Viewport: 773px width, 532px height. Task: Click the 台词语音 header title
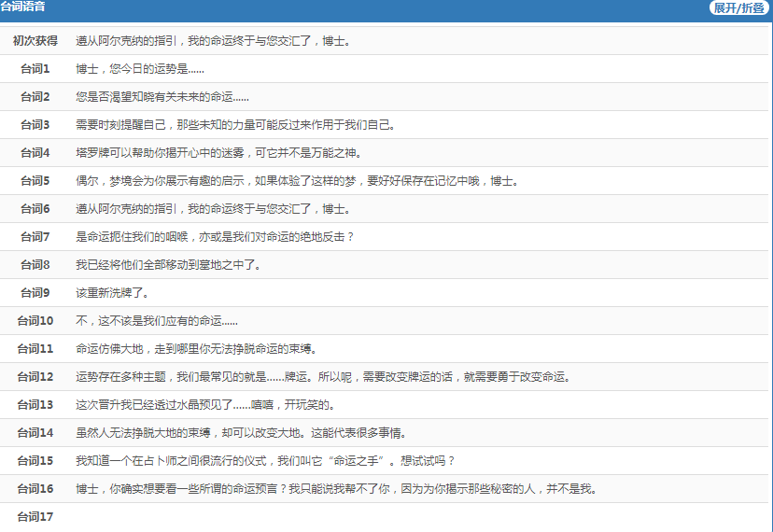point(21,7)
